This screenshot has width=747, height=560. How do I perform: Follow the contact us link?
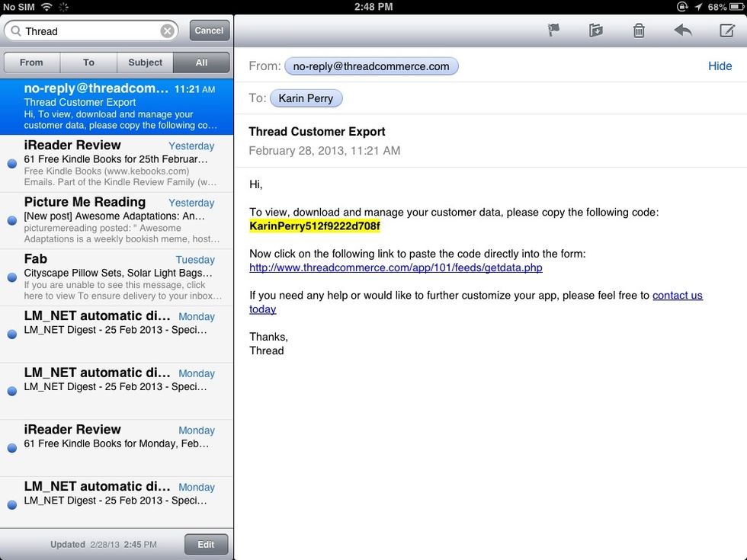click(x=678, y=296)
